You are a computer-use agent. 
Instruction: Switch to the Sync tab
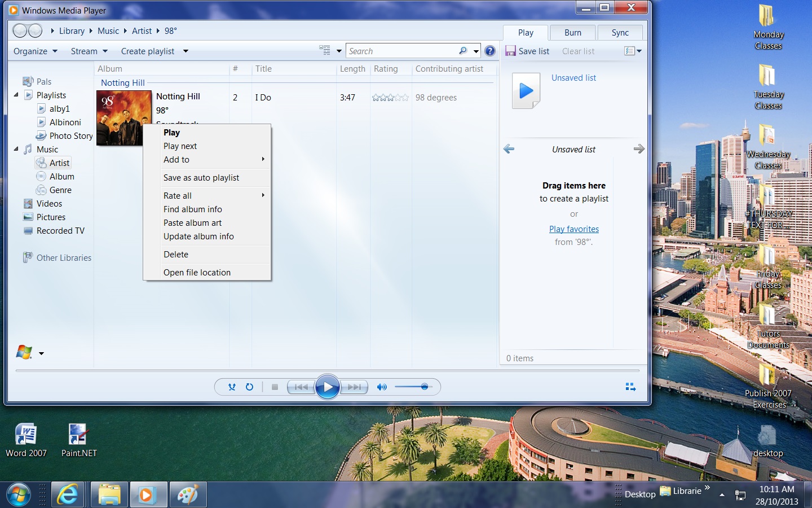pyautogui.click(x=620, y=33)
